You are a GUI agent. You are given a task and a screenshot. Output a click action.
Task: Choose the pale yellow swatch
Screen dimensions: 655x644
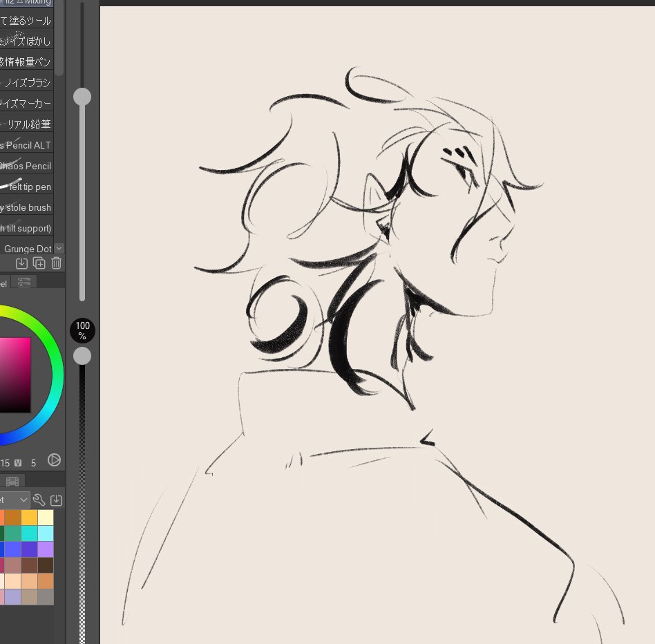coord(46,518)
